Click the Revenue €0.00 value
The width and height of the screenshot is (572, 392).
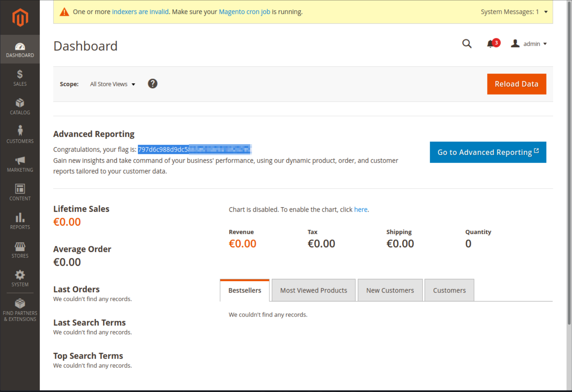(x=243, y=244)
